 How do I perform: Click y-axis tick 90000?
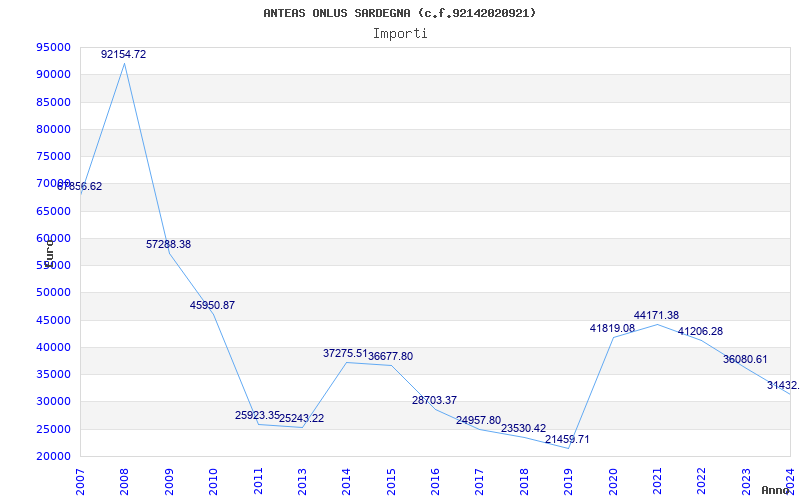[x=54, y=74]
